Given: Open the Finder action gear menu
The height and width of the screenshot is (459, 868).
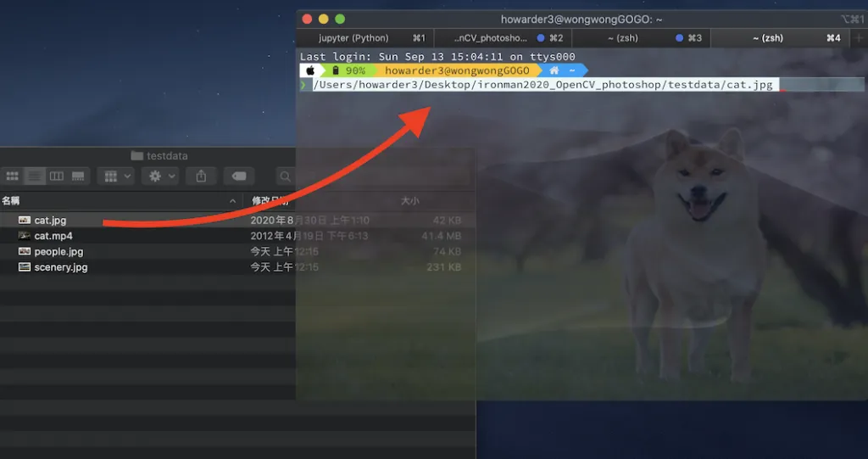Looking at the screenshot, I should coord(160,176).
